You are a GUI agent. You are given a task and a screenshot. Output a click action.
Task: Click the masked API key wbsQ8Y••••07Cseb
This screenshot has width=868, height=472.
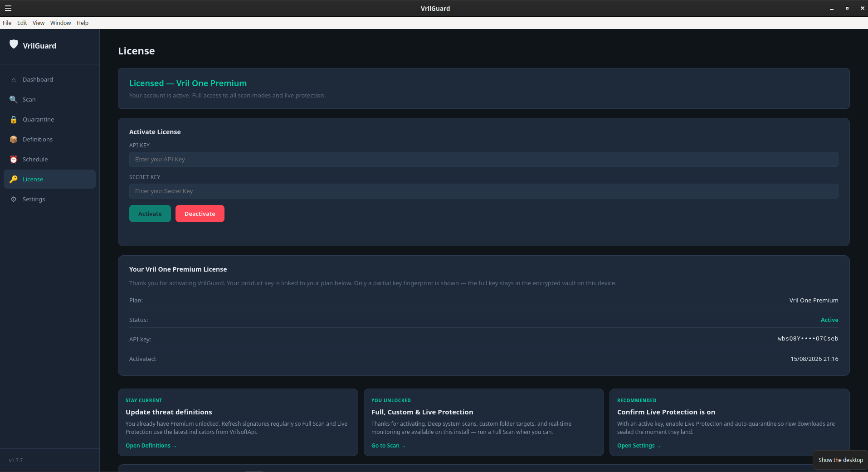coord(808,339)
